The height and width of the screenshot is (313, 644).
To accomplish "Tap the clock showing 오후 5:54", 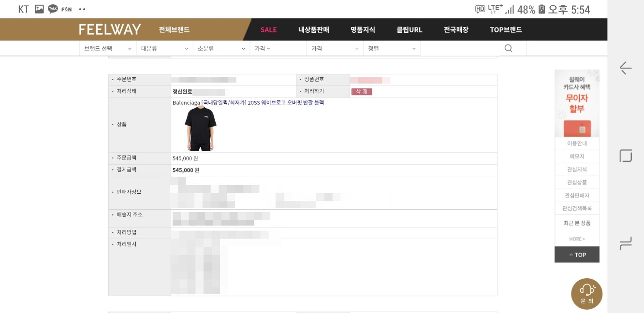I will pyautogui.click(x=570, y=9).
